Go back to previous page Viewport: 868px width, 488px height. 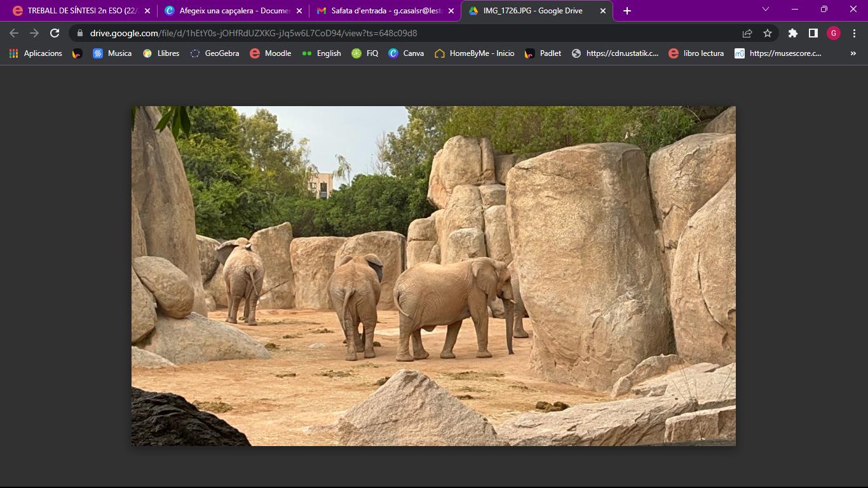click(x=14, y=33)
